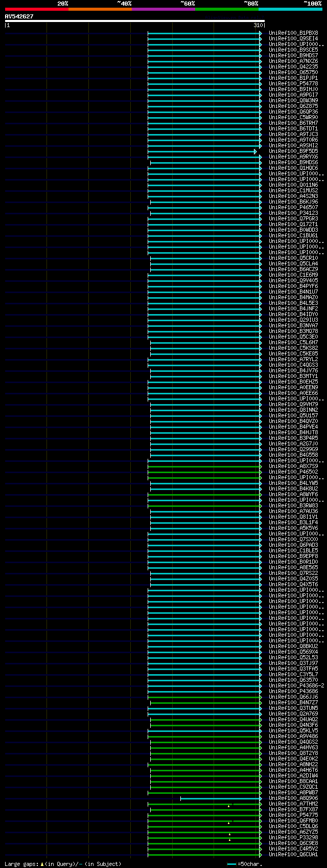Open hit UniRef100_A7NXZ6
The height and width of the screenshot is (868, 327).
(x=293, y=61)
